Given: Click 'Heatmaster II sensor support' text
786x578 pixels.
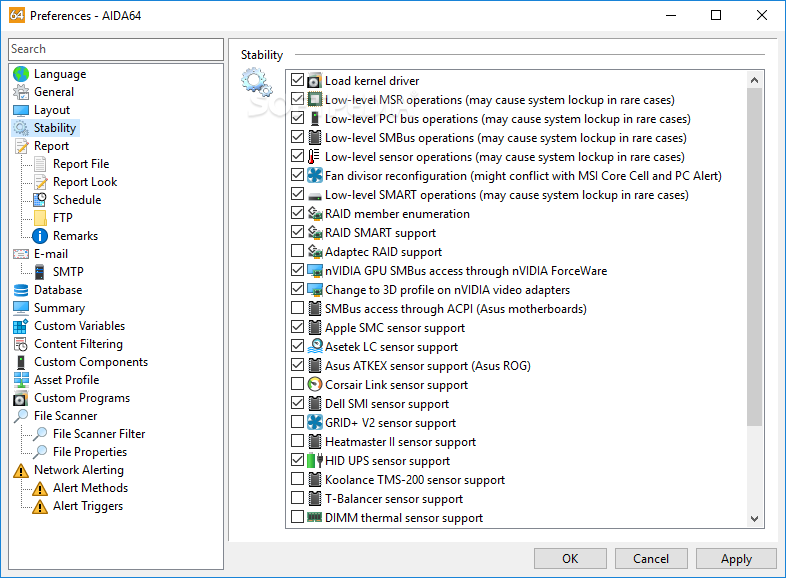Looking at the screenshot, I should tap(400, 442).
